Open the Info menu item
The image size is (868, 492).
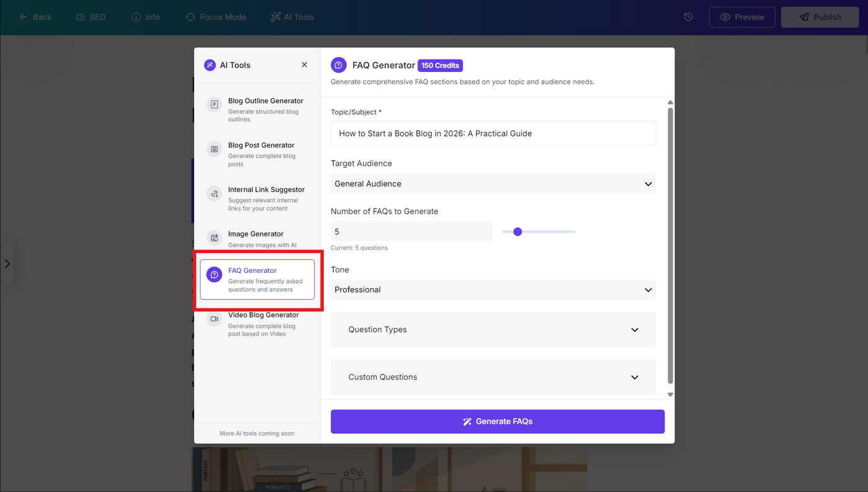tap(146, 17)
